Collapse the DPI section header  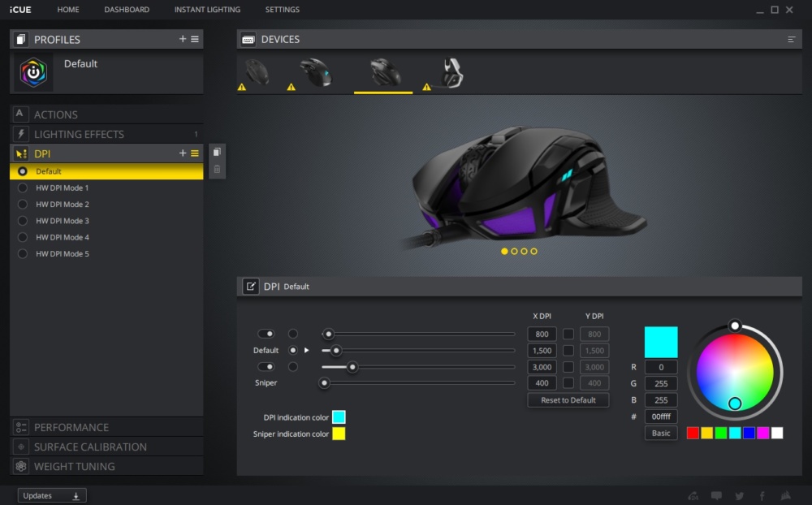pos(106,153)
